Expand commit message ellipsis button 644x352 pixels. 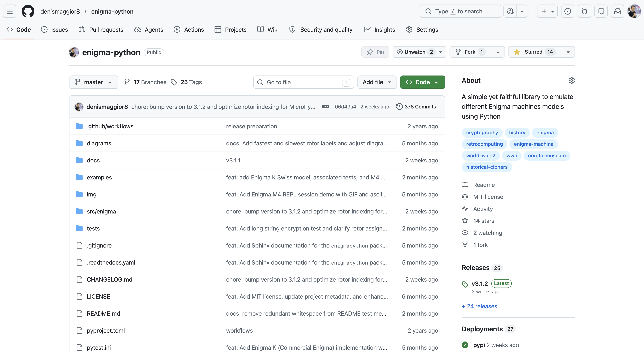(x=325, y=107)
